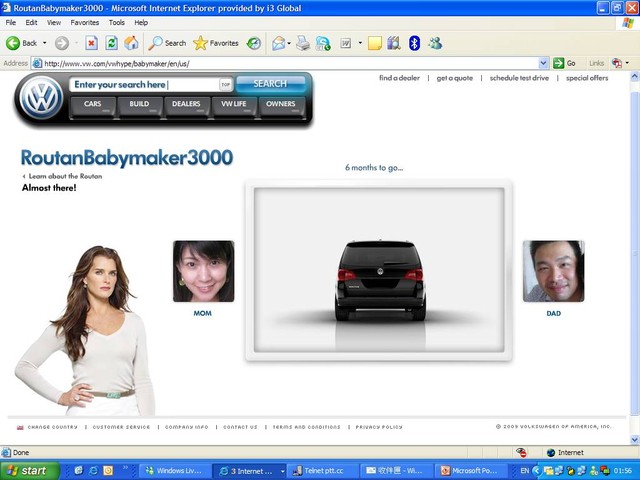Open the Favorites star pane
The width and height of the screenshot is (640, 480).
216,43
